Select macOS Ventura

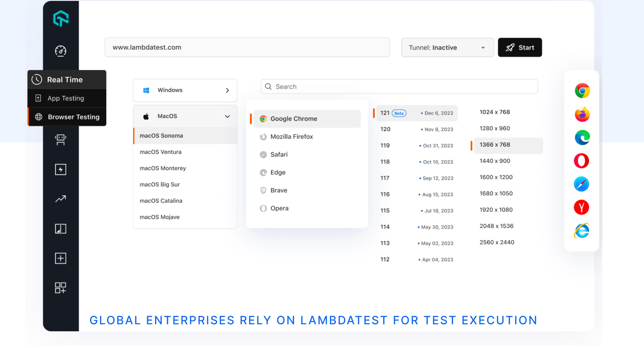pos(185,152)
